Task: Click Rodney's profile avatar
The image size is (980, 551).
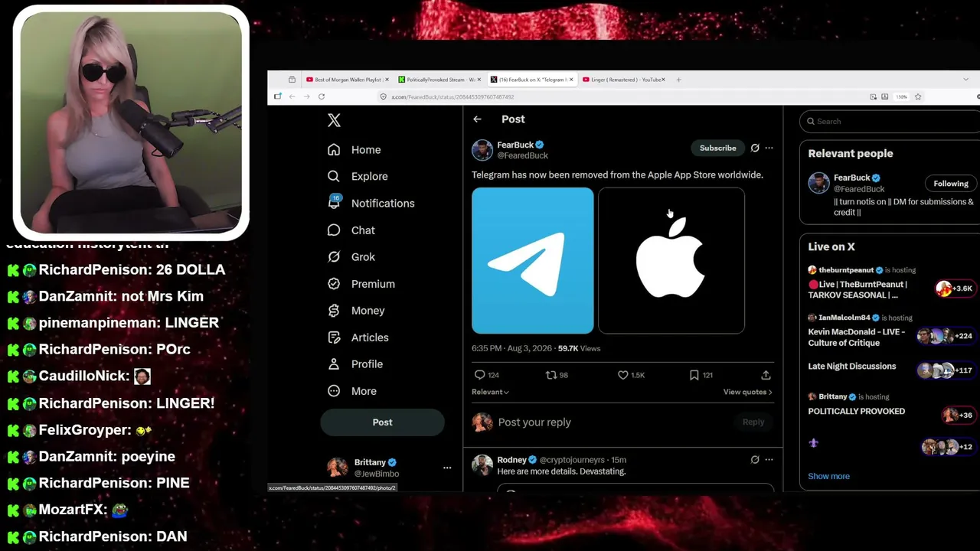Action: [482, 465]
